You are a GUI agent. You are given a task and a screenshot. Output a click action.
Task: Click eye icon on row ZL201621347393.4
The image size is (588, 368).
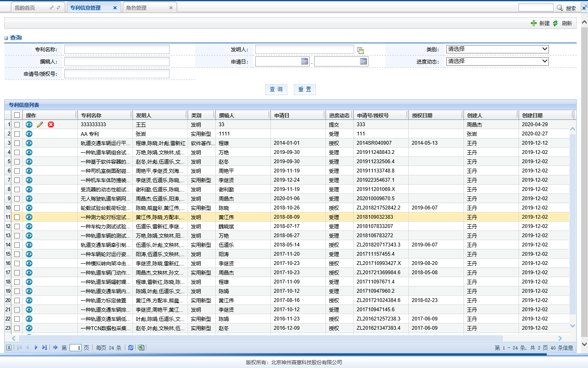tap(29, 328)
